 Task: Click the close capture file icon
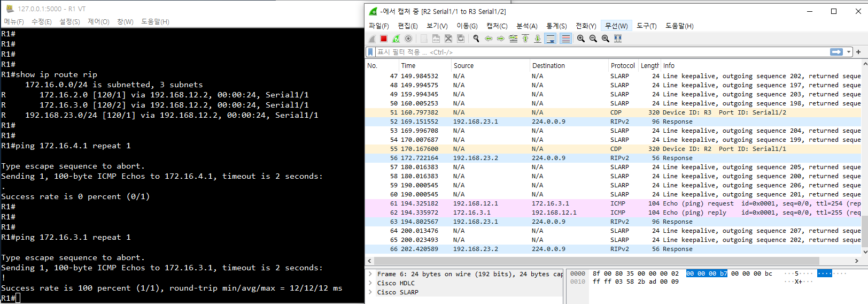point(448,39)
